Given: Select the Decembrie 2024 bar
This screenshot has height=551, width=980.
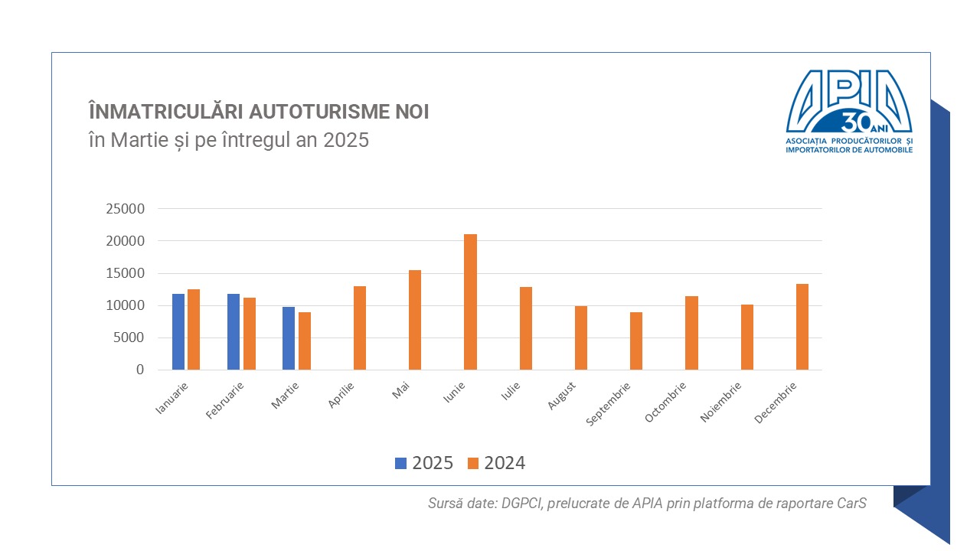Looking at the screenshot, I should 802,327.
